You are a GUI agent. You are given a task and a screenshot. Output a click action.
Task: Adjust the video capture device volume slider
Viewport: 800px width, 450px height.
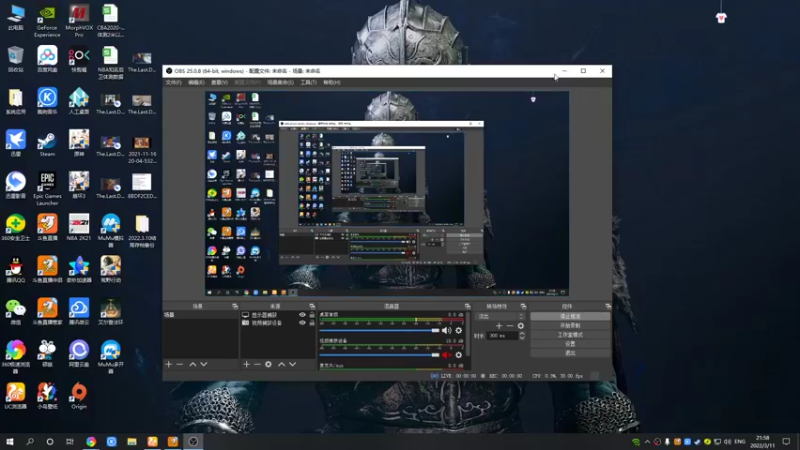pyautogui.click(x=379, y=355)
